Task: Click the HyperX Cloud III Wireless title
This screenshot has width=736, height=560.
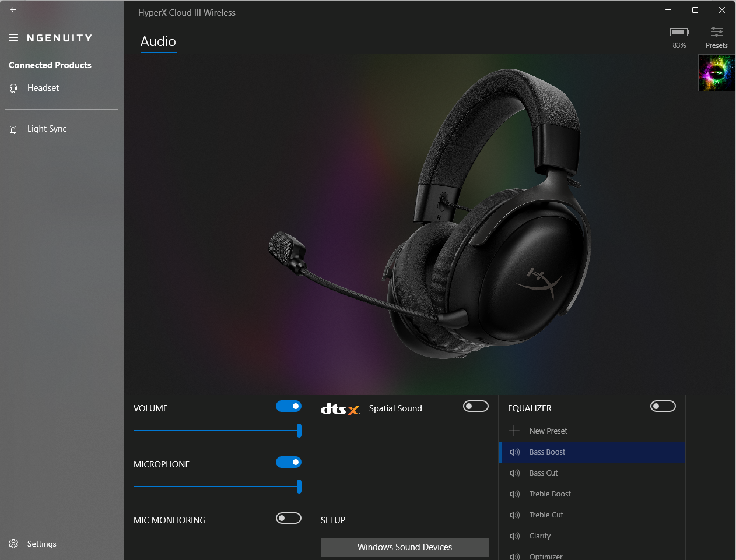Action: (187, 13)
